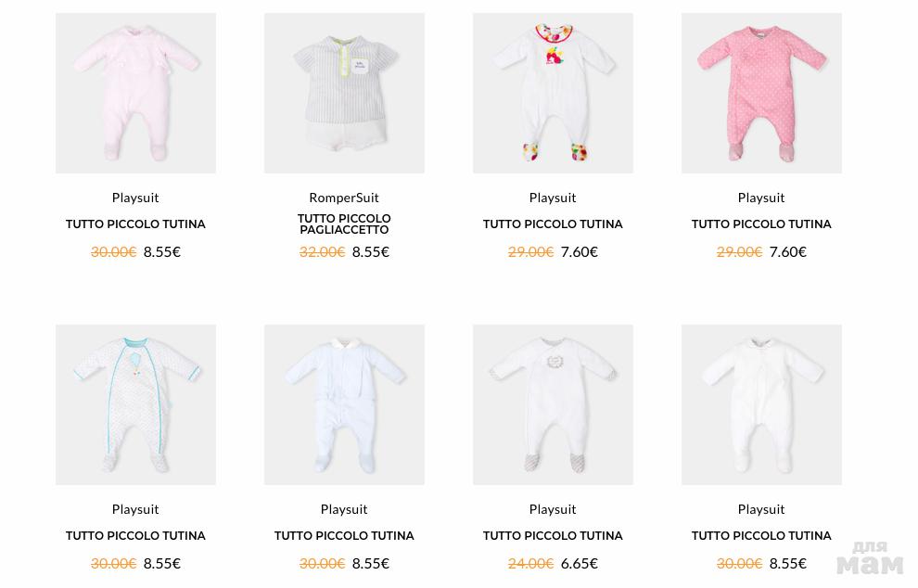Viewport: 918px width, 588px height.
Task: Click the 32.00€ crossed-out original price
Action: click(322, 251)
